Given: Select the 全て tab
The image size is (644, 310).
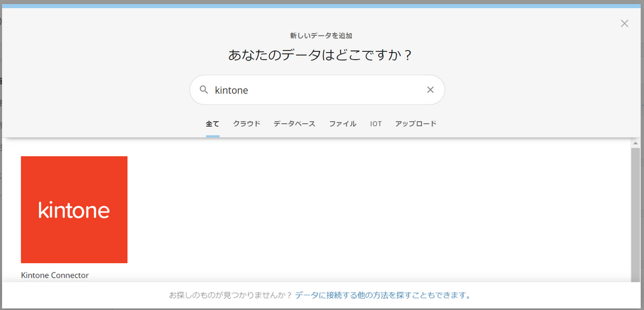Looking at the screenshot, I should [x=213, y=123].
